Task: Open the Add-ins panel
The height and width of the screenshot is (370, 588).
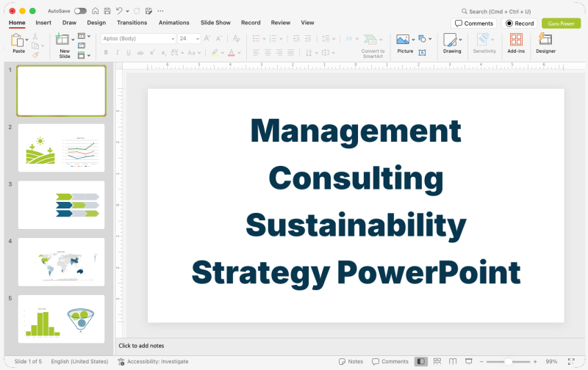Action: (x=516, y=43)
